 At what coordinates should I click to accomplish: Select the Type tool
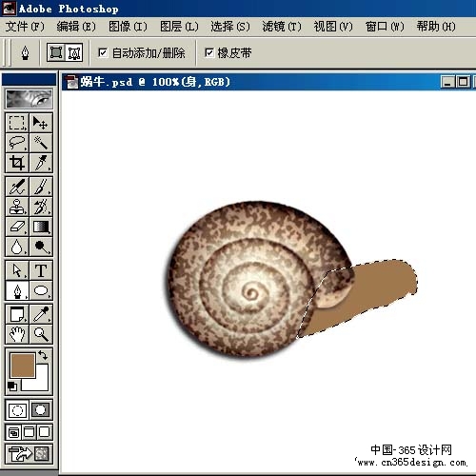coord(41,270)
